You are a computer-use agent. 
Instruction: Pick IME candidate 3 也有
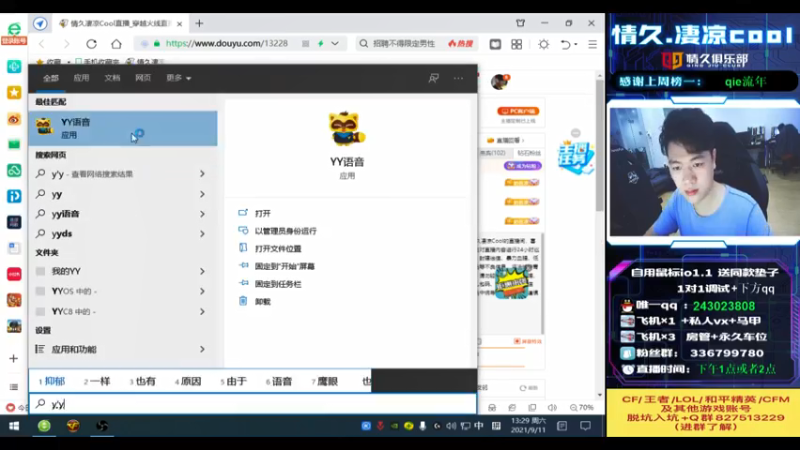(x=142, y=381)
